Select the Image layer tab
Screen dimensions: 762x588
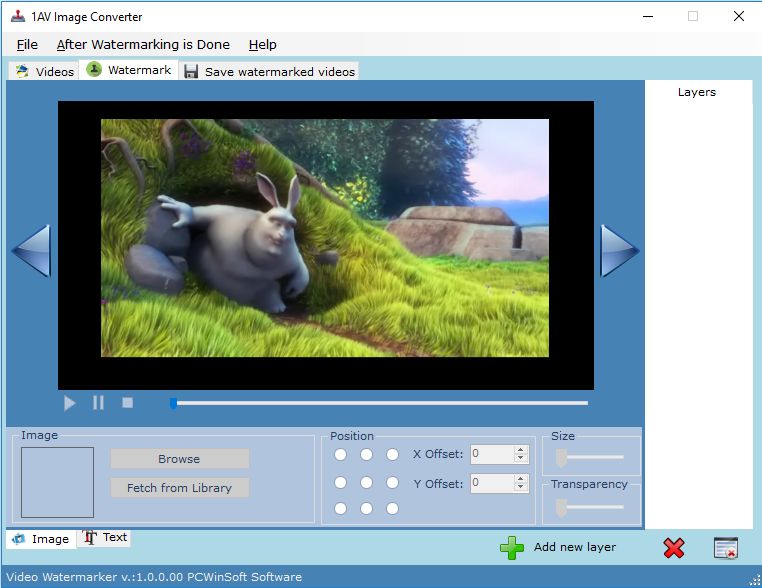(x=41, y=539)
